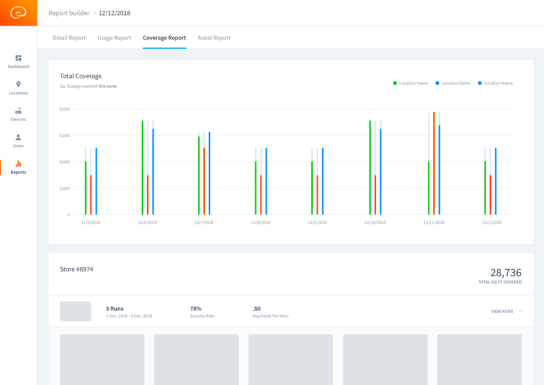Toggle the green Location Name legend item
This screenshot has width=544, height=385.
[410, 83]
